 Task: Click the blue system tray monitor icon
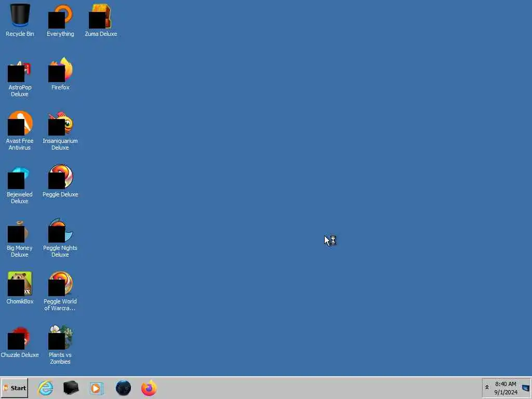tap(526, 388)
